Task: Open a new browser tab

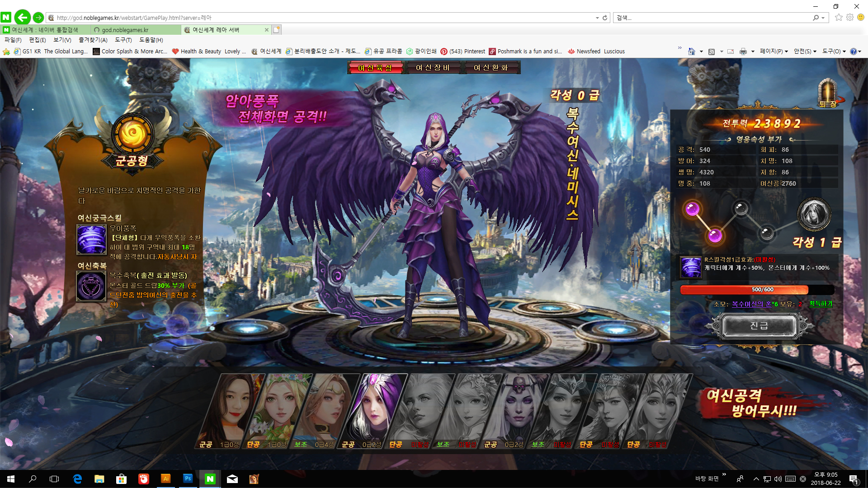Action: [277, 30]
